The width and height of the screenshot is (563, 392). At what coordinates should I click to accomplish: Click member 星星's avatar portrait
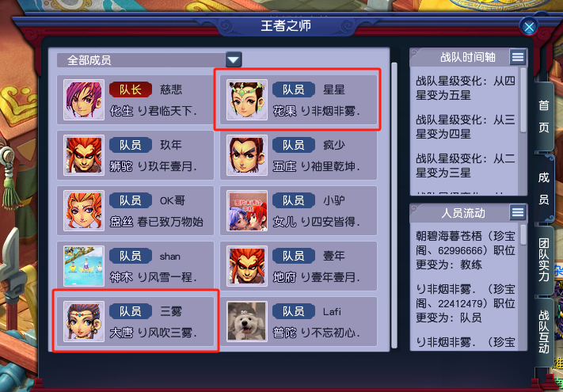(x=247, y=100)
